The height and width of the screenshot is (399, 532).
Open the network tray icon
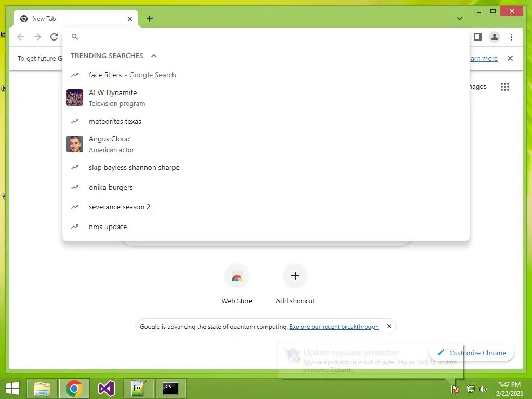click(470, 389)
